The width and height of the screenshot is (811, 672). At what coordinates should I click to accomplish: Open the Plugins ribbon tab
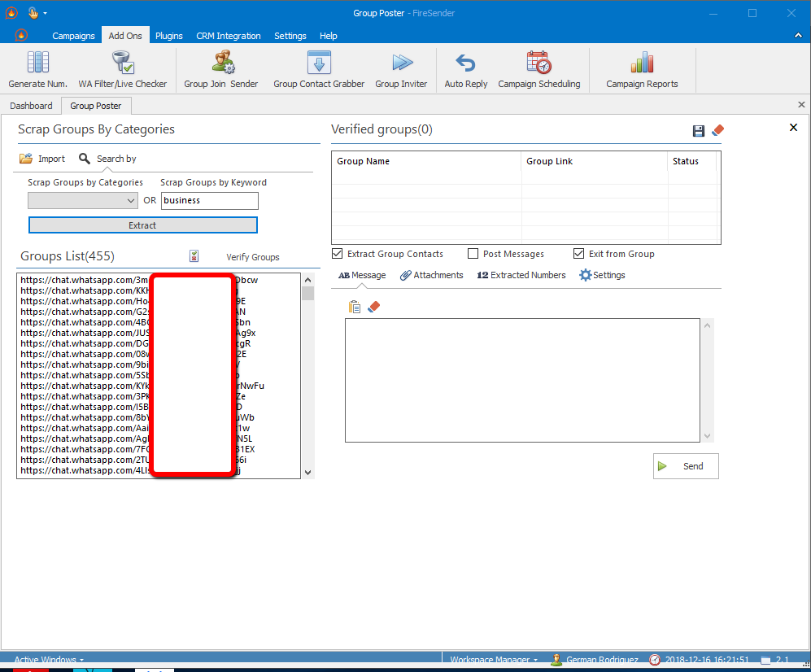click(168, 36)
